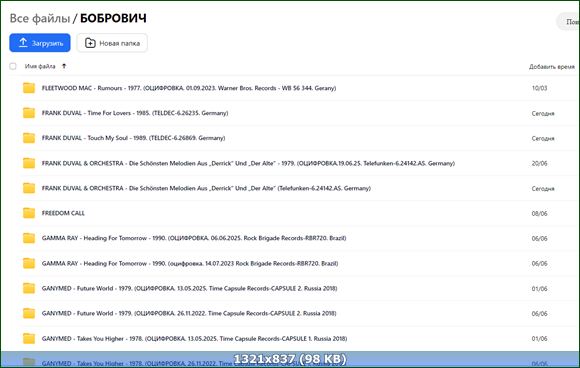Open folder icon of FRANK DUVAL Touch My Soul
This screenshot has width=580, height=368.
pyautogui.click(x=29, y=138)
